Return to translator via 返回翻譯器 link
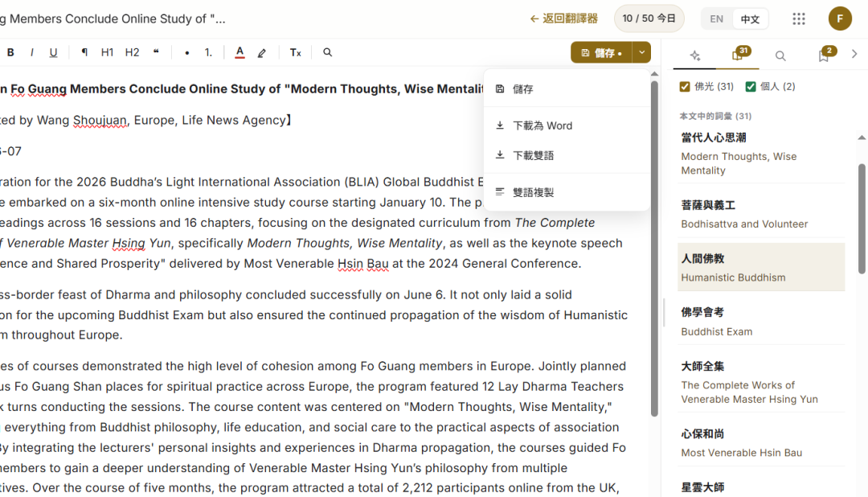 (563, 18)
